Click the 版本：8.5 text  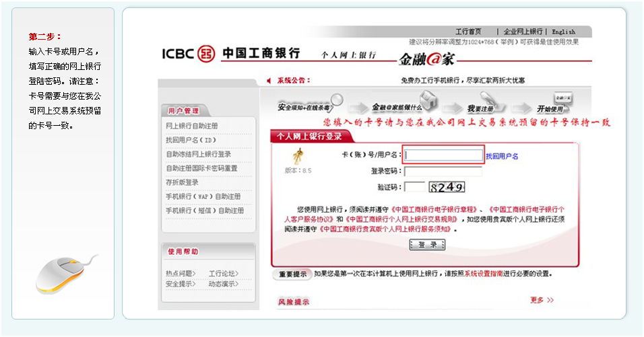pyautogui.click(x=298, y=171)
